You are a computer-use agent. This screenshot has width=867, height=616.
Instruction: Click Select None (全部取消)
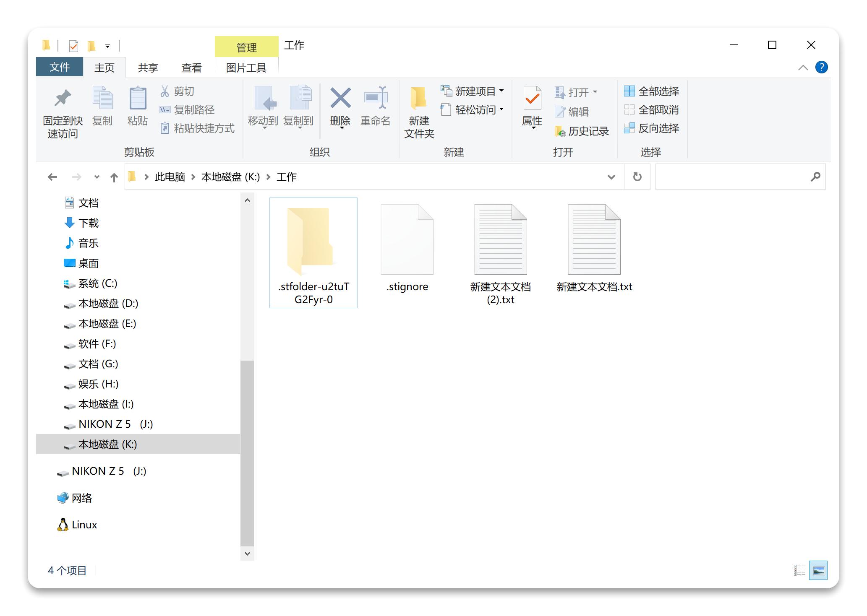tap(651, 109)
